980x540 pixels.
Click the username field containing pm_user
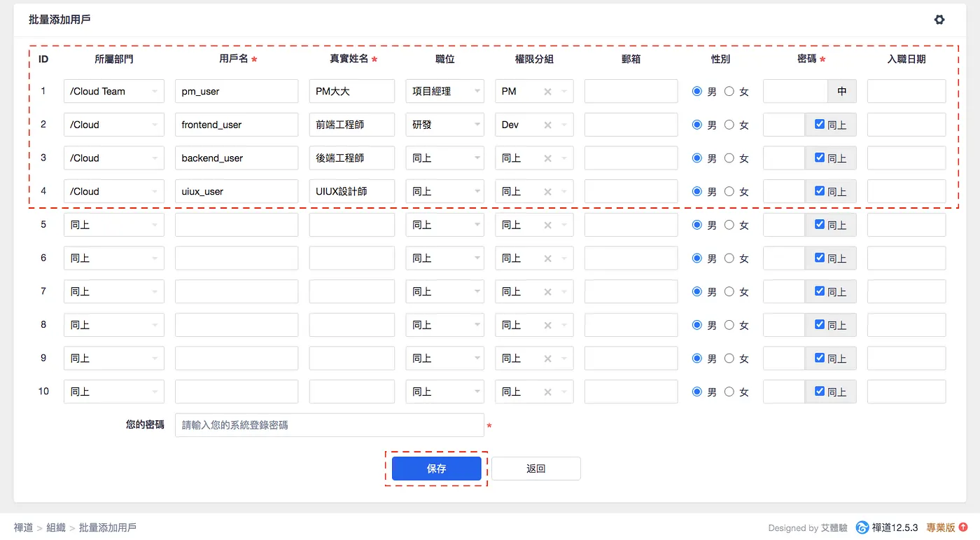coord(237,91)
